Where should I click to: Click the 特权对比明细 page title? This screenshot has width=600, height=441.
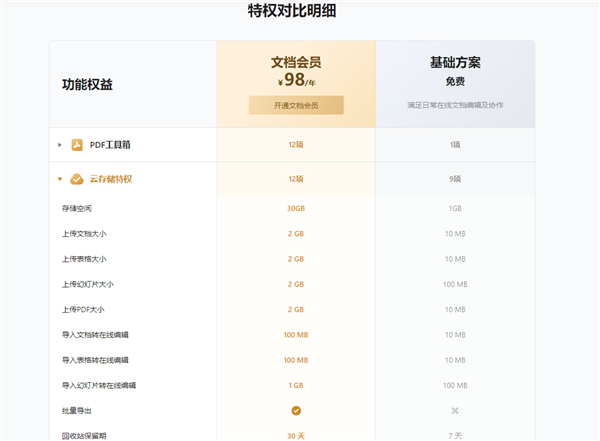pos(298,12)
